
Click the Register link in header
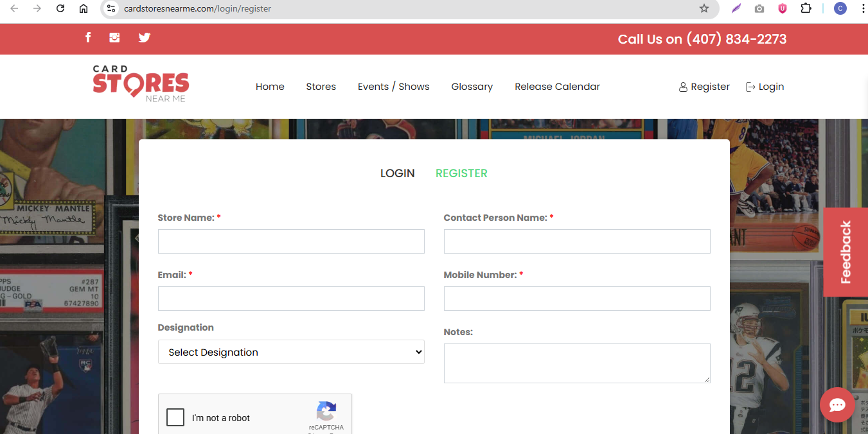[x=704, y=87]
